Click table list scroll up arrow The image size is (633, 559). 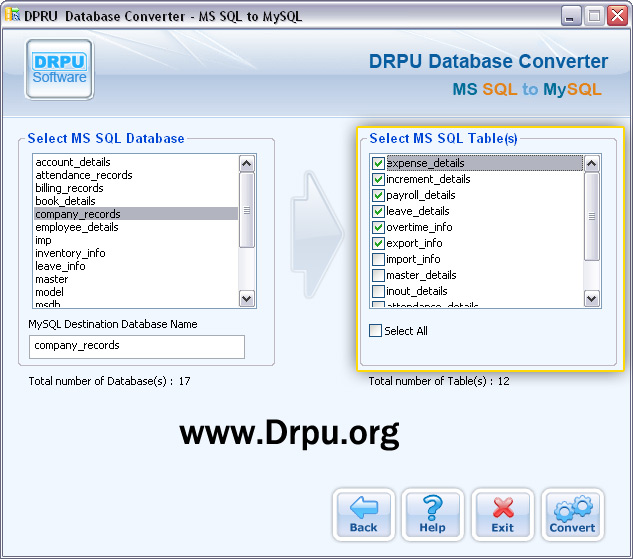pyautogui.click(x=592, y=163)
